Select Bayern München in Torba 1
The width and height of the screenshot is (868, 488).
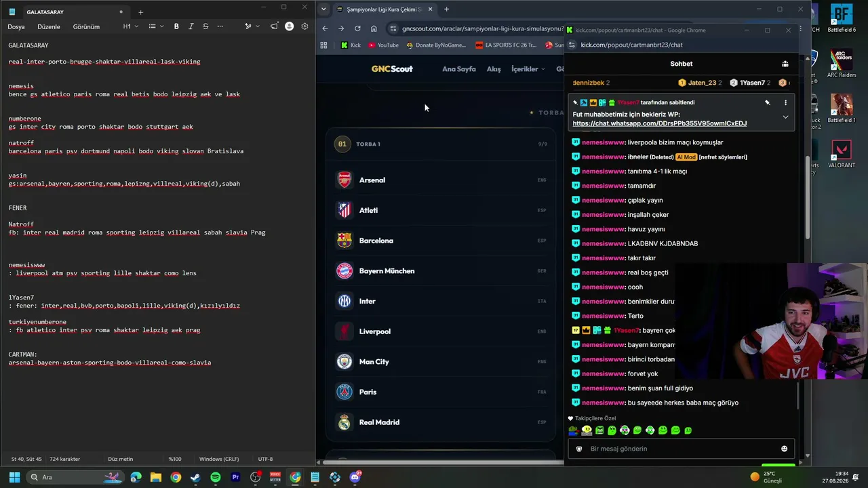pyautogui.click(x=441, y=271)
